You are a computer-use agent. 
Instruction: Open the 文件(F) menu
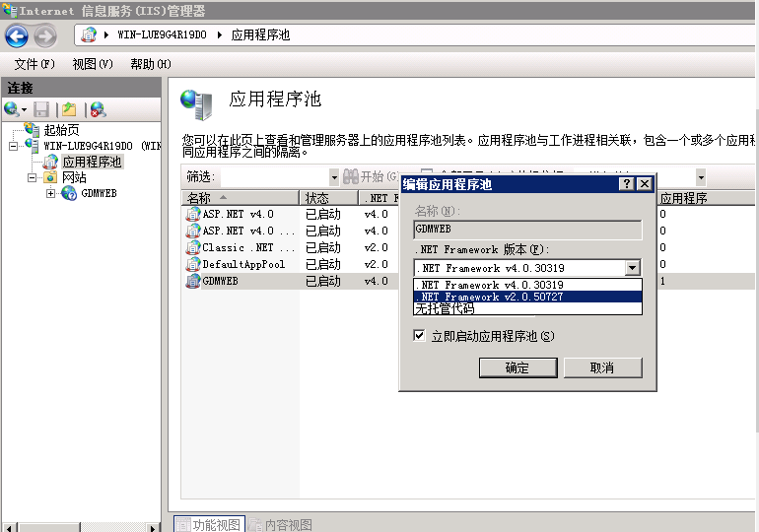pyautogui.click(x=34, y=64)
